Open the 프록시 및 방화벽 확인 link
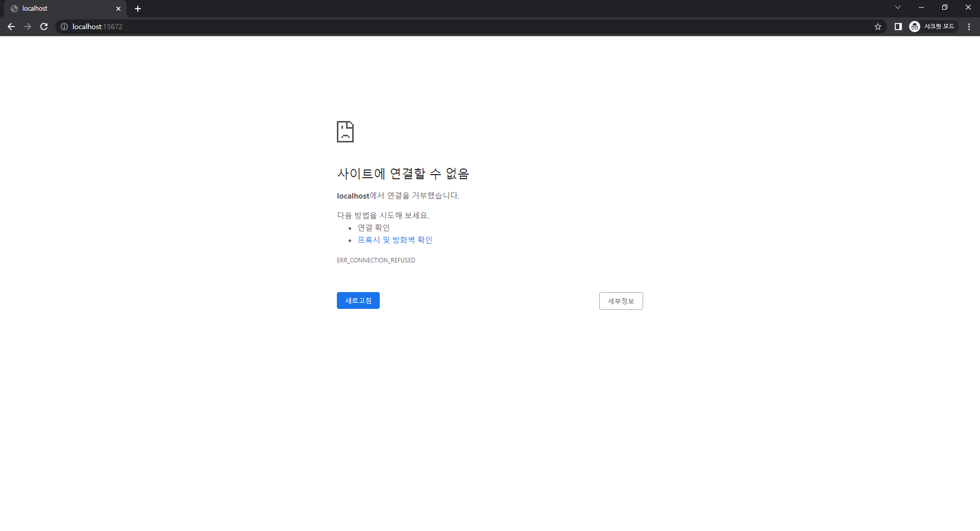This screenshot has width=980, height=531. click(x=394, y=239)
